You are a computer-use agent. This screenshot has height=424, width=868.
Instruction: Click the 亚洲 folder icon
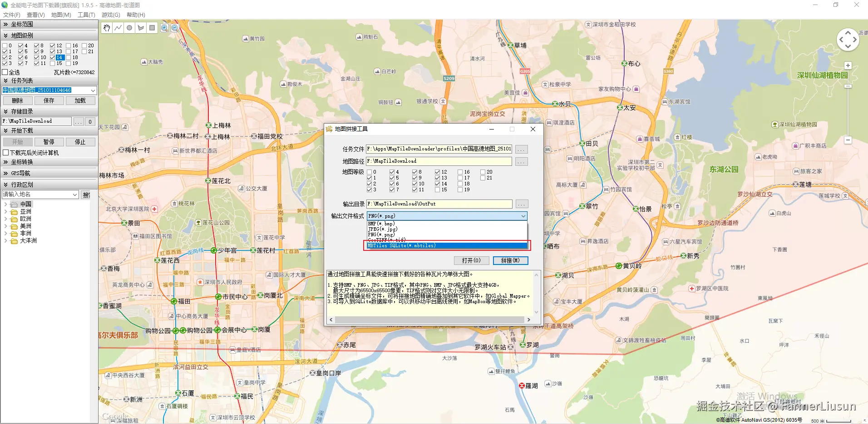(x=14, y=212)
